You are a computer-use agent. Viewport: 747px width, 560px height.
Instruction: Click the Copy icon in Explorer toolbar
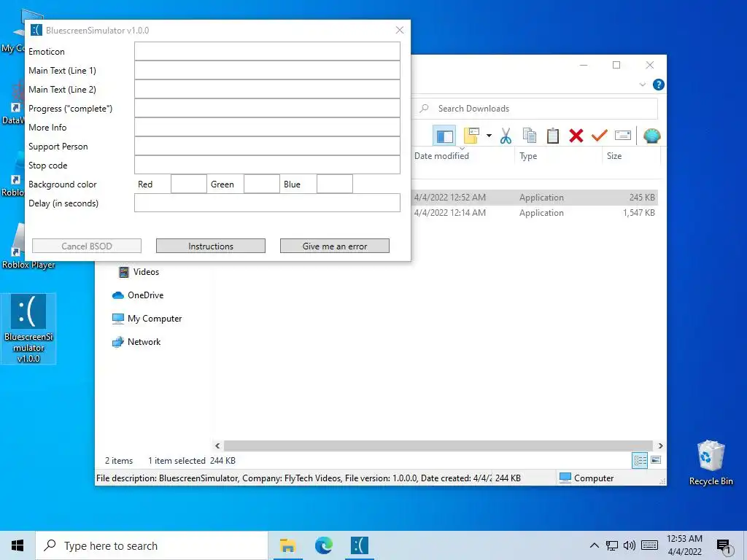pyautogui.click(x=530, y=136)
